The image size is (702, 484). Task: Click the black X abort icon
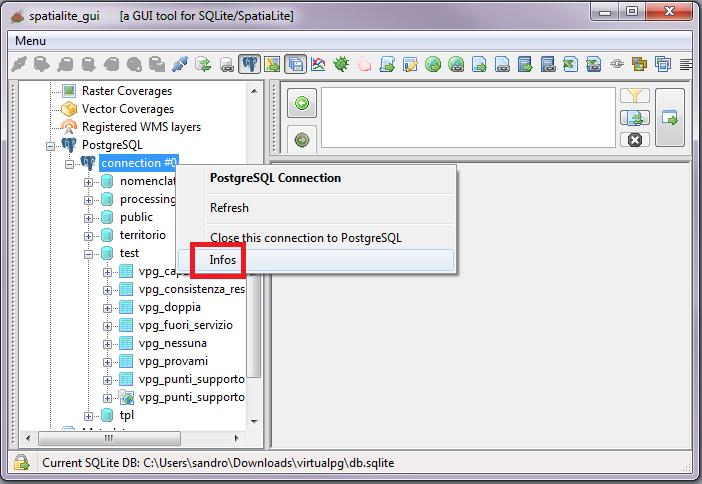coord(635,140)
